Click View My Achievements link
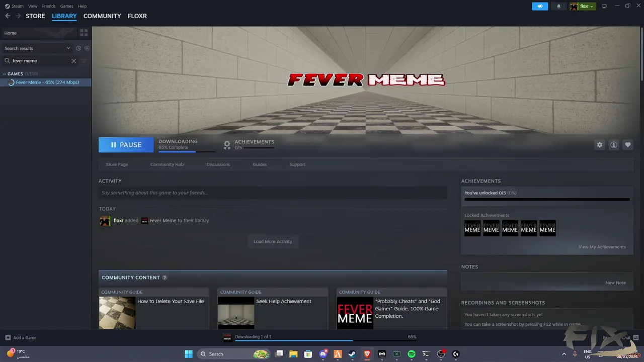 [x=602, y=247]
